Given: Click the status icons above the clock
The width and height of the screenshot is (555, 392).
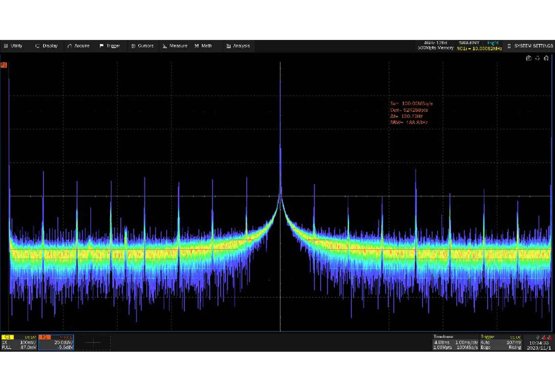Looking at the screenshot, I should [x=544, y=338].
